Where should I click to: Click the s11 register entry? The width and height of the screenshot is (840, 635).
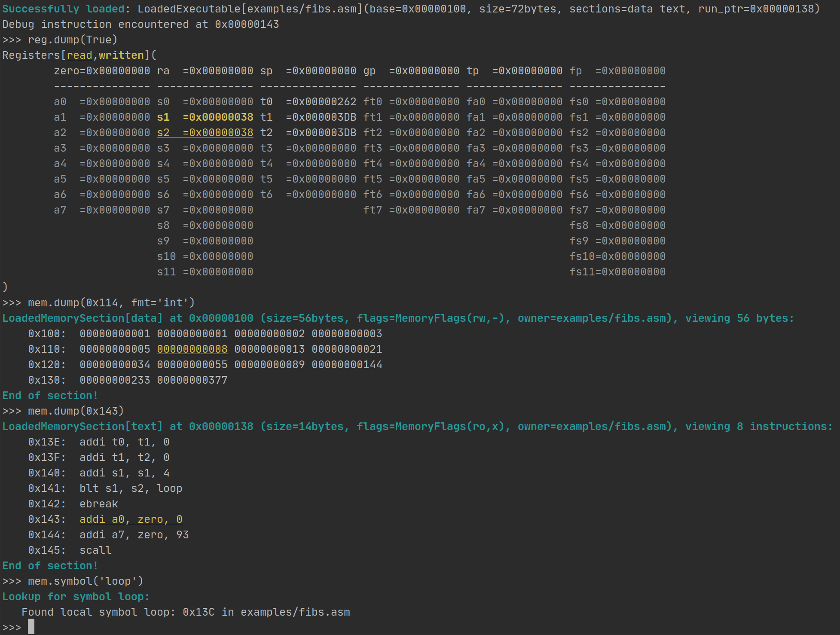point(205,272)
